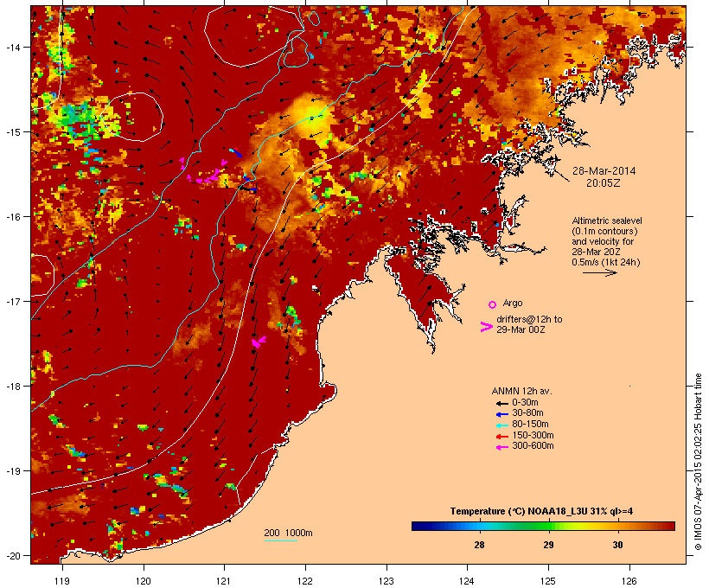Click the 29-Mar 00Z legend text

click(521, 329)
